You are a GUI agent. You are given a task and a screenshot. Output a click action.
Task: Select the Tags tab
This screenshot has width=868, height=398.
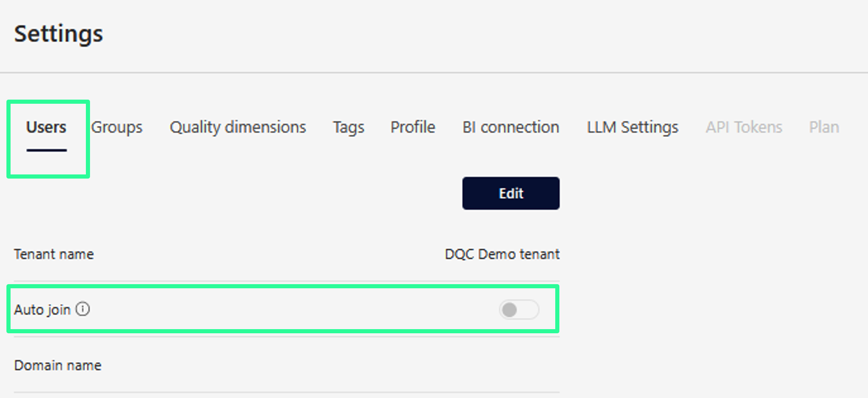coord(348,127)
